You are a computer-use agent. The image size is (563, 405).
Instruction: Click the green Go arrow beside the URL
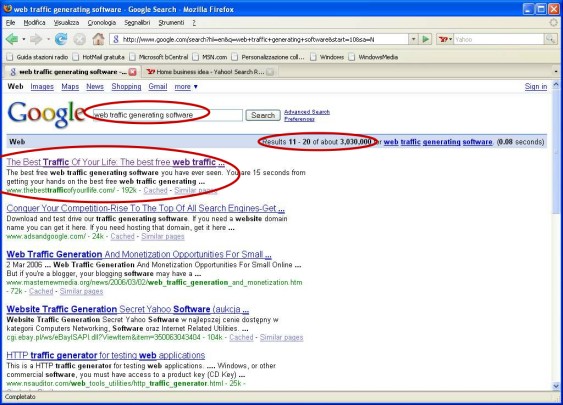pyautogui.click(x=425, y=39)
